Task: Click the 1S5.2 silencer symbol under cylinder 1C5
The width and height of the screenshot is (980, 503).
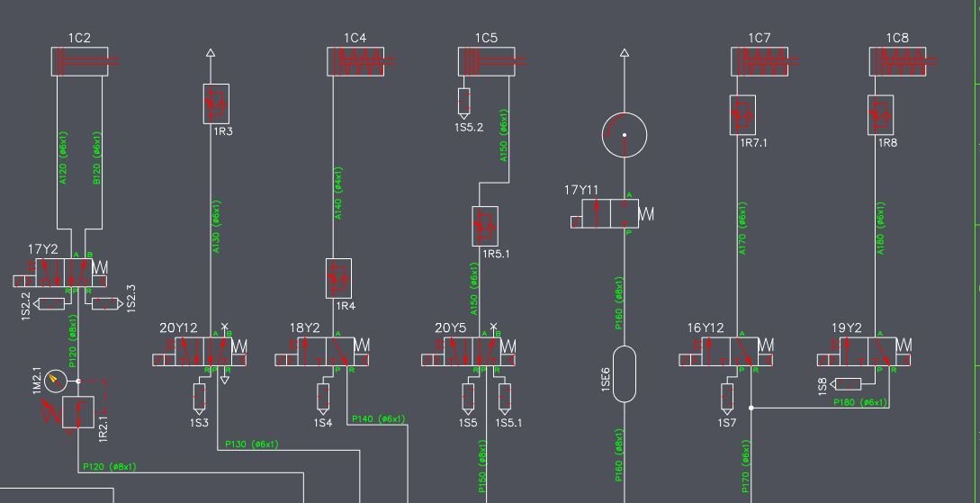Action: click(463, 103)
